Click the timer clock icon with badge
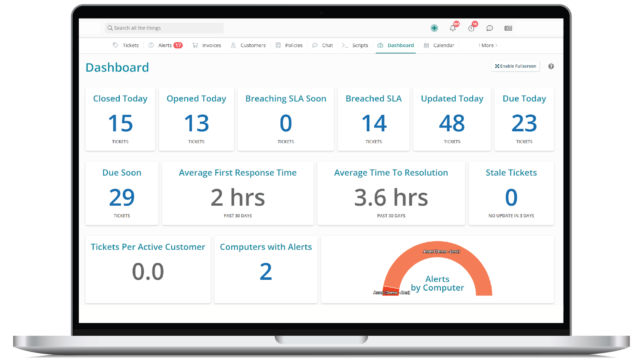 click(x=471, y=28)
